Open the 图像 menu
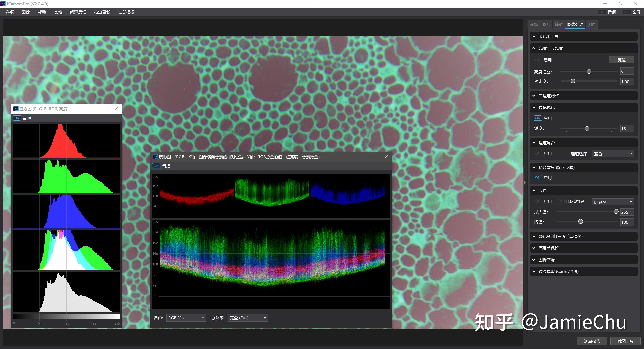This screenshot has width=644, height=349. pos(26,12)
